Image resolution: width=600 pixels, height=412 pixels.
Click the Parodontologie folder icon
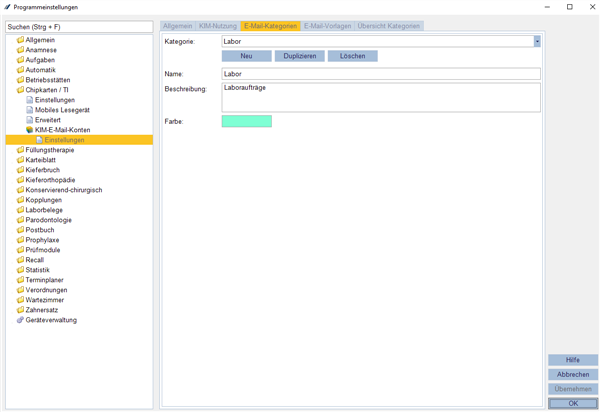pyautogui.click(x=20, y=220)
